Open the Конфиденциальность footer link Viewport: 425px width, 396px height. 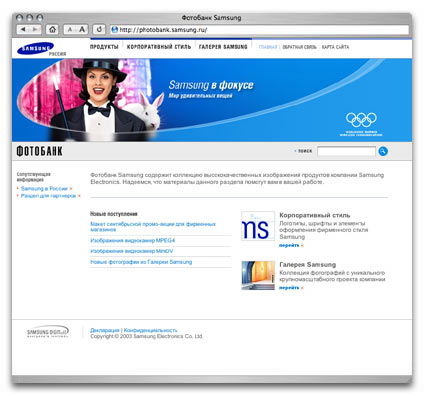coord(150,330)
